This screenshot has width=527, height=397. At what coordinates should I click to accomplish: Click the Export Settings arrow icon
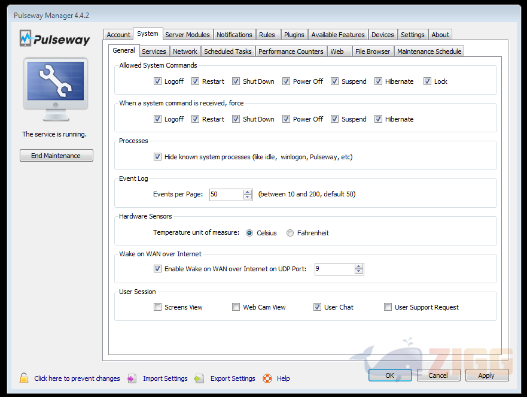[199, 379]
